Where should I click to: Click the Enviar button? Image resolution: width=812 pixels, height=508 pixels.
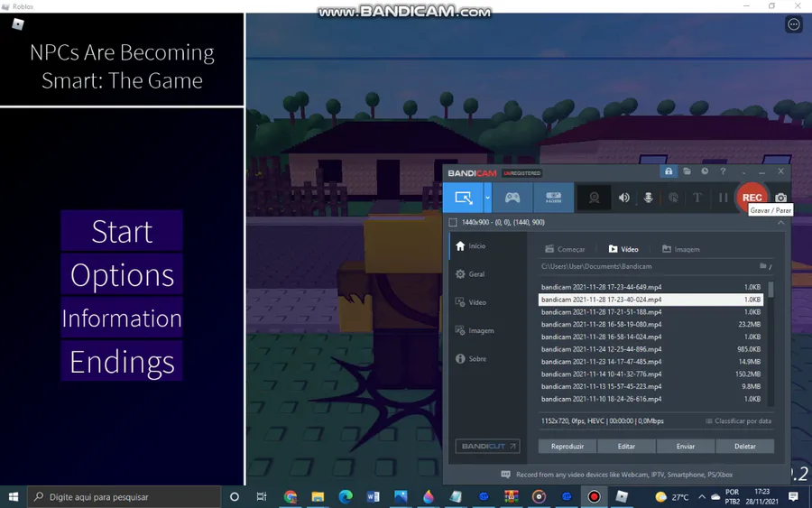tap(685, 446)
